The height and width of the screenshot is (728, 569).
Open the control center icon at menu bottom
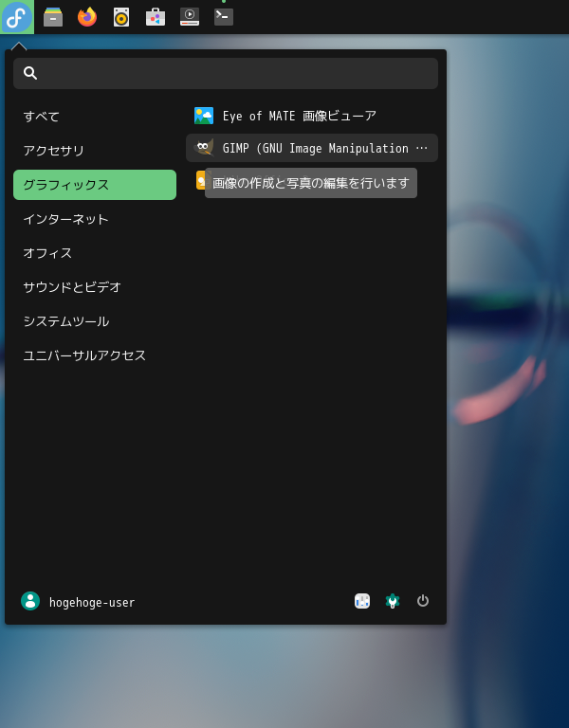pyautogui.click(x=362, y=601)
